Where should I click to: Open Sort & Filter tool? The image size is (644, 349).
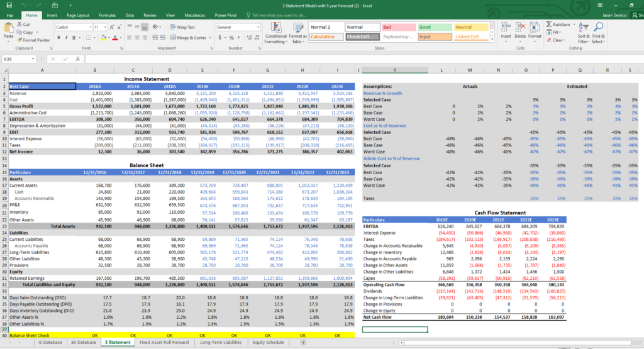(x=584, y=28)
